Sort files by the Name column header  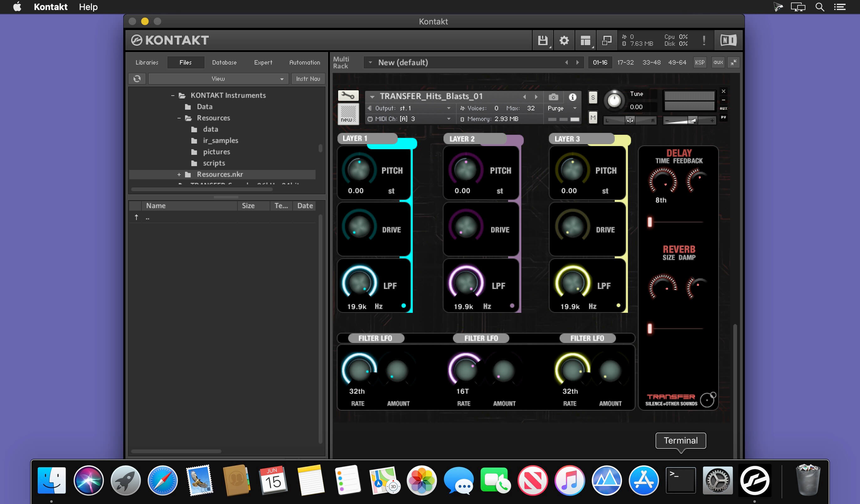point(189,206)
